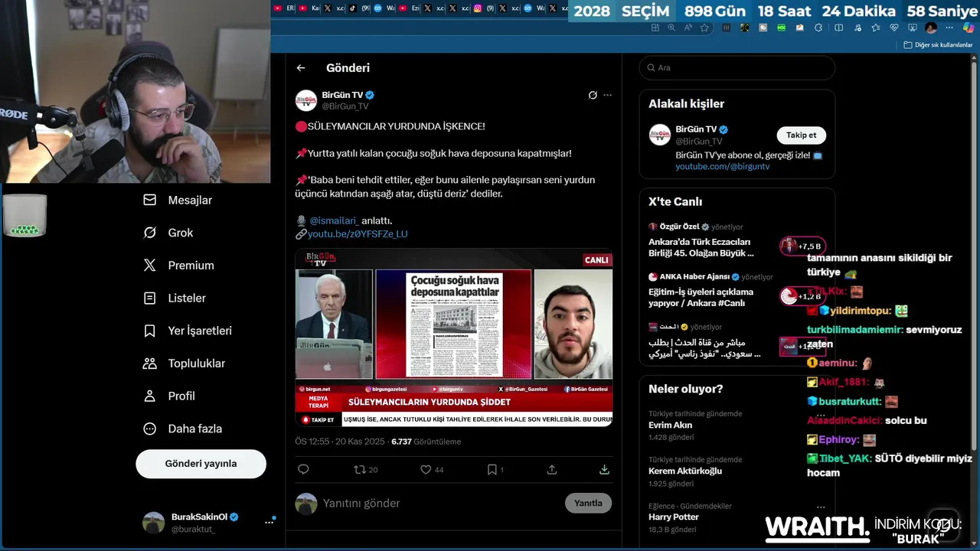Open browser favorites list icon

pyautogui.click(x=876, y=28)
